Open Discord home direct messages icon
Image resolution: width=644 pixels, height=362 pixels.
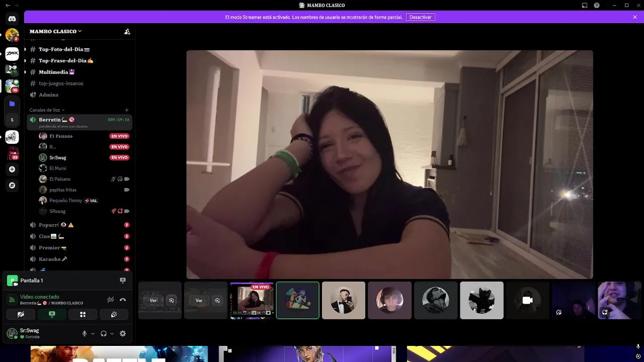click(12, 19)
